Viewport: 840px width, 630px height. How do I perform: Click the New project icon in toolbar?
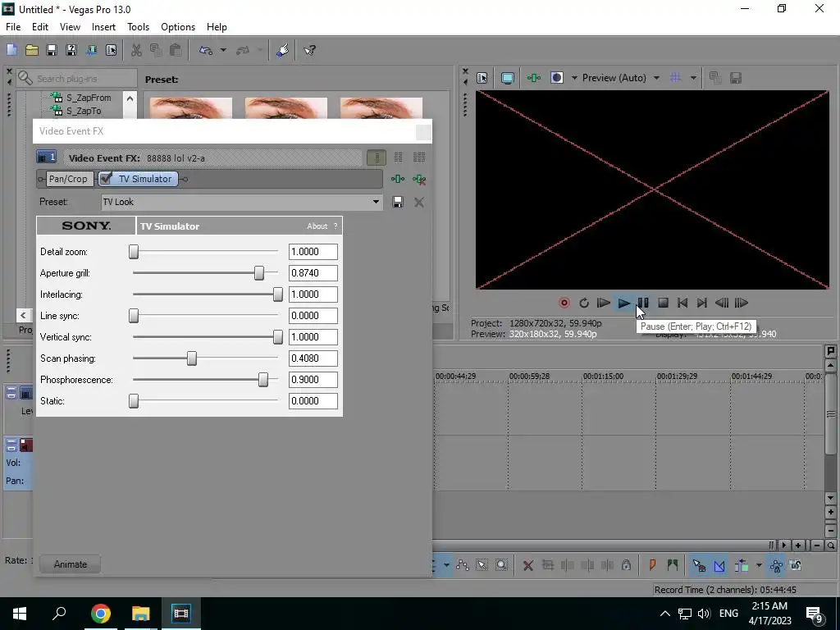[11, 50]
